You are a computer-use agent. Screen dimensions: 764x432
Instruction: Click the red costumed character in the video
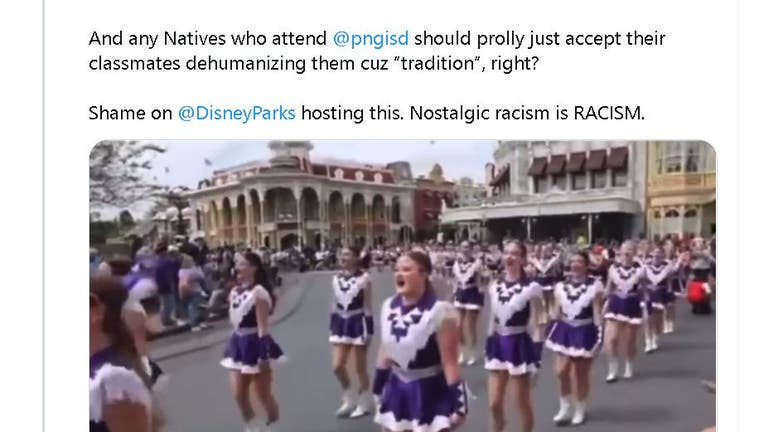tap(700, 293)
